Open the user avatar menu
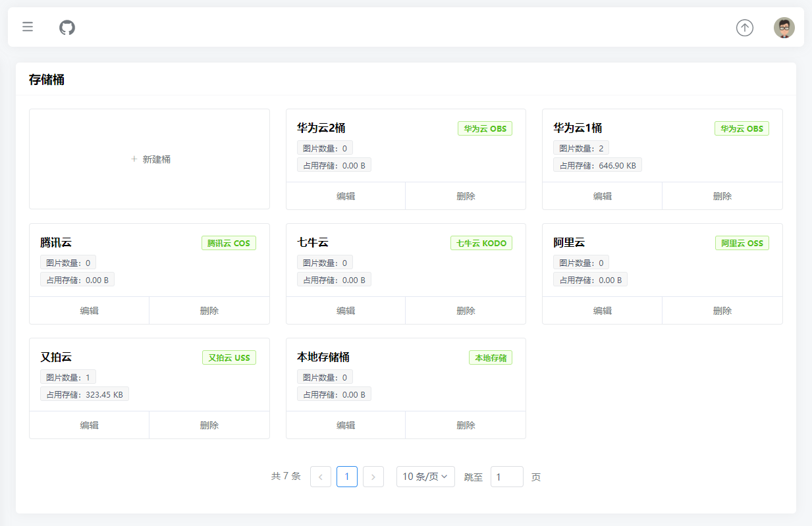 (x=784, y=28)
